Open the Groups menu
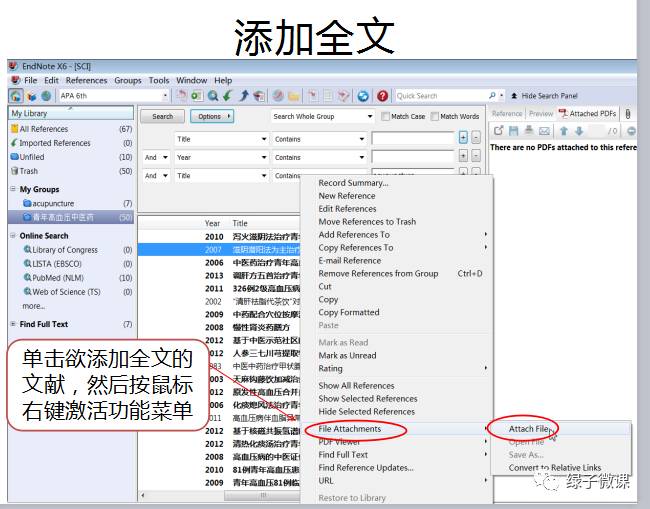 (128, 80)
